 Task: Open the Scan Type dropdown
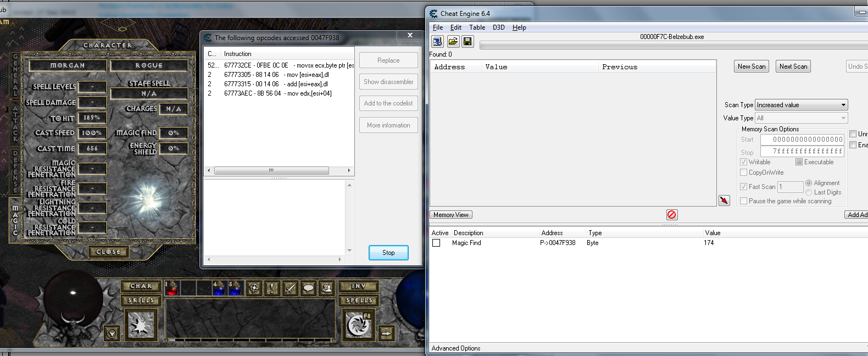(802, 105)
